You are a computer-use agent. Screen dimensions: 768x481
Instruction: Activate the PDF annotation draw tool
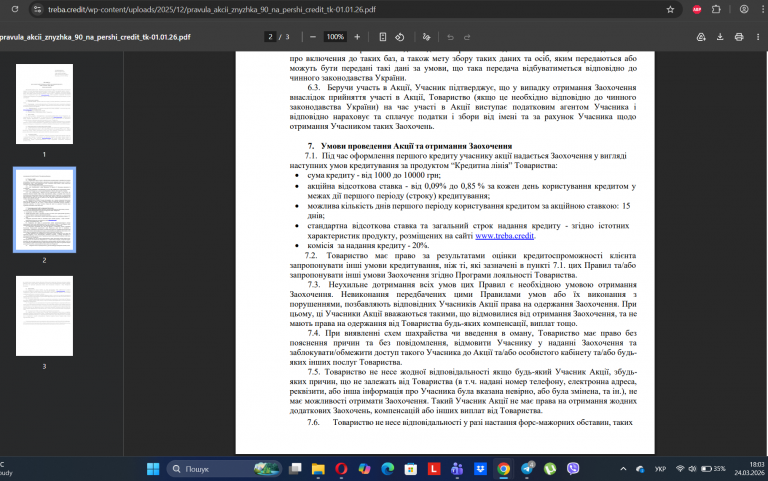click(426, 37)
